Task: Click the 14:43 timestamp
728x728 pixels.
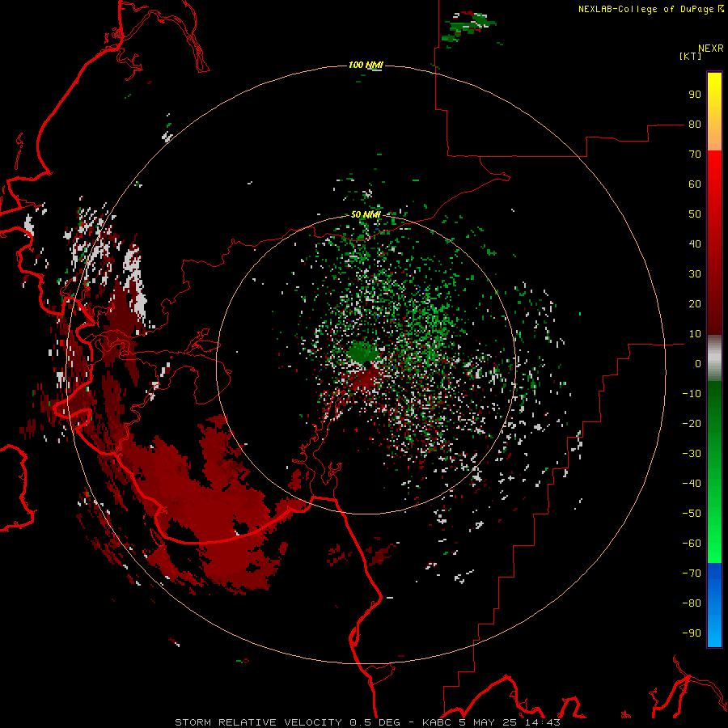Action: pos(542,722)
